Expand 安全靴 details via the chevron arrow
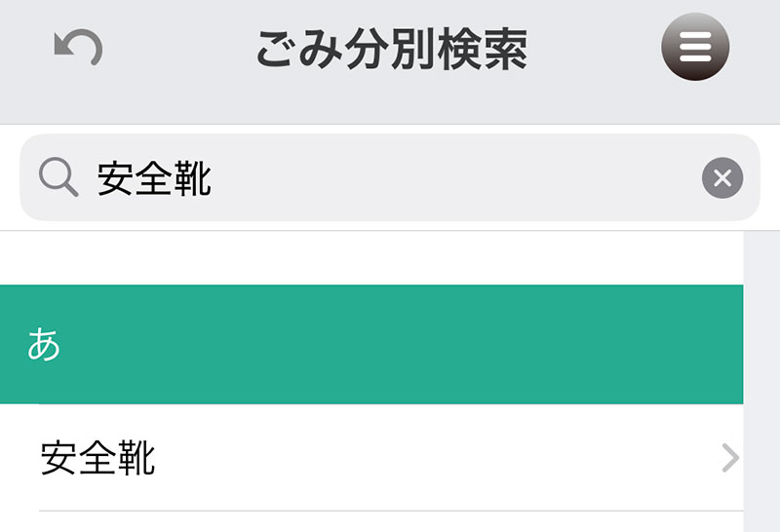Image resolution: width=780 pixels, height=532 pixels. pyautogui.click(x=729, y=458)
